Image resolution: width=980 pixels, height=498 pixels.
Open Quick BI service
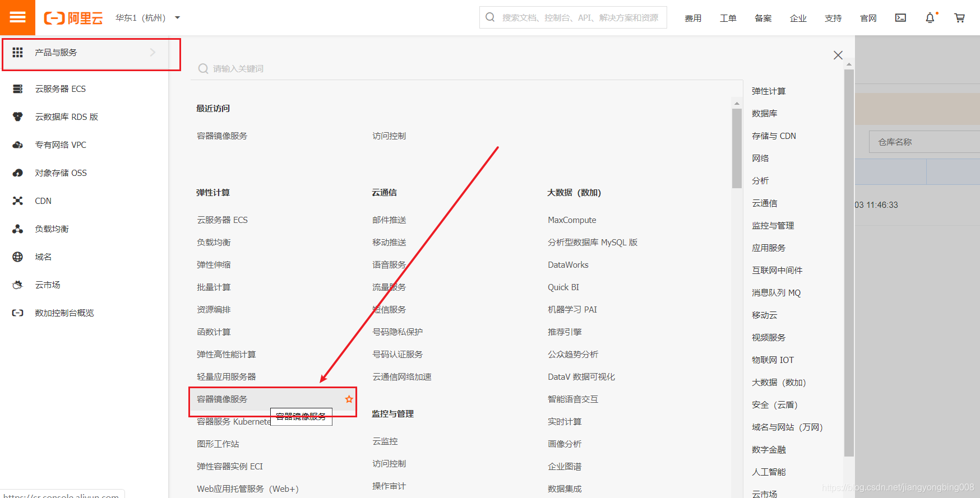[x=563, y=287]
